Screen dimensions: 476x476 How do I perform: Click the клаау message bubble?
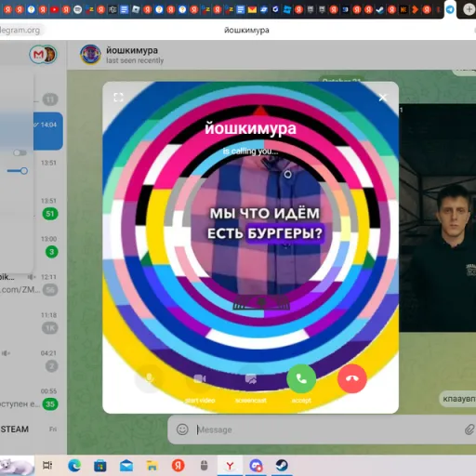(457, 399)
